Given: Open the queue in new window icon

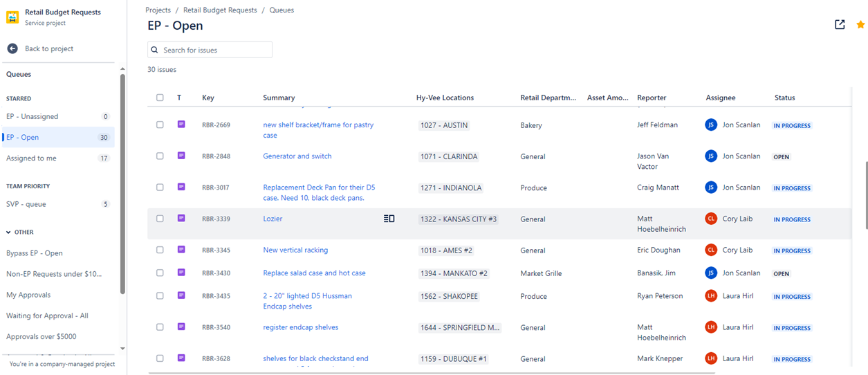Looking at the screenshot, I should click(840, 25).
